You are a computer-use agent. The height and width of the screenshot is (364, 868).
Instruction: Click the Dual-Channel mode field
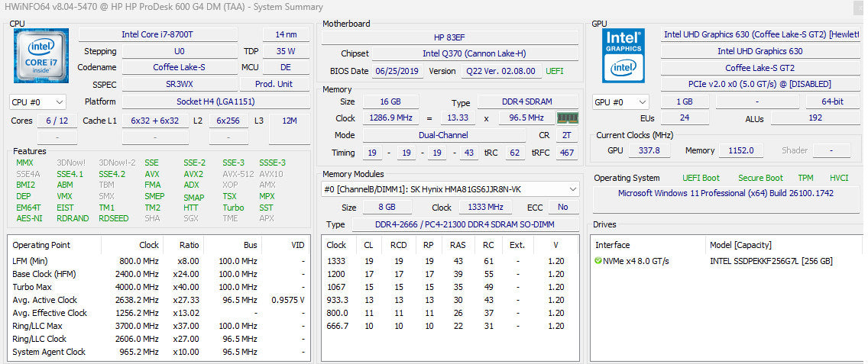[x=444, y=135]
